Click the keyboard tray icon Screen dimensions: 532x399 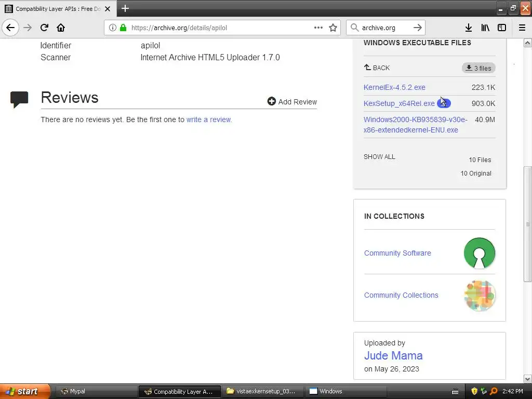click(x=455, y=392)
